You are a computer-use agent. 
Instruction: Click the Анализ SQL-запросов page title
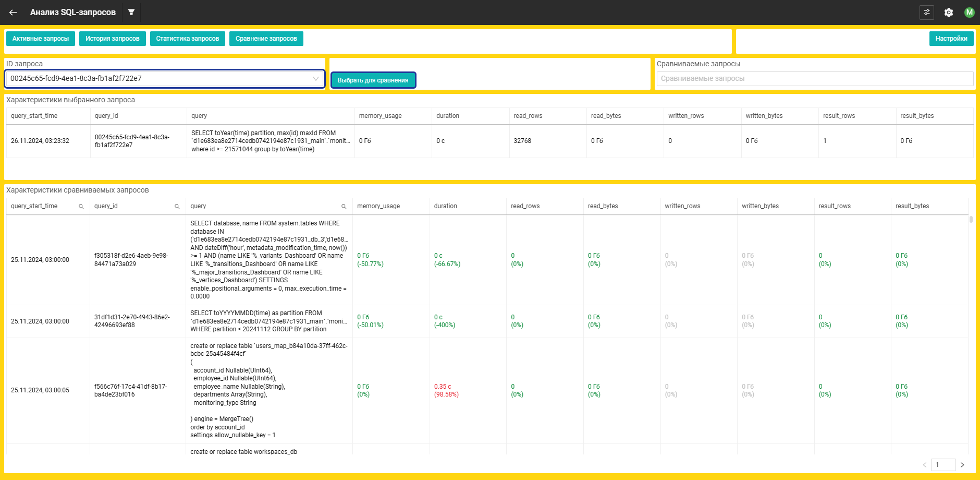tap(73, 12)
